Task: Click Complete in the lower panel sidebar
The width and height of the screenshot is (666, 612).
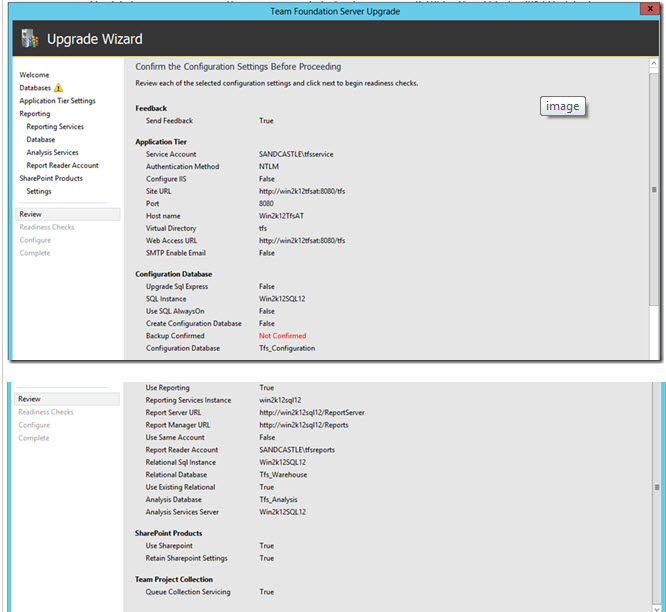Action: pyautogui.click(x=34, y=438)
